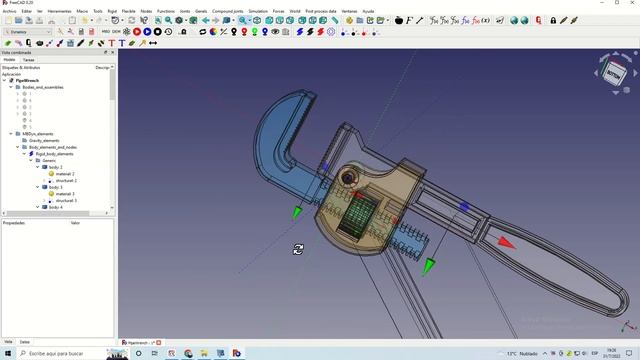Click the green back navigation arrow
Viewport: 640px width, 360px height.
pyautogui.click(x=205, y=20)
